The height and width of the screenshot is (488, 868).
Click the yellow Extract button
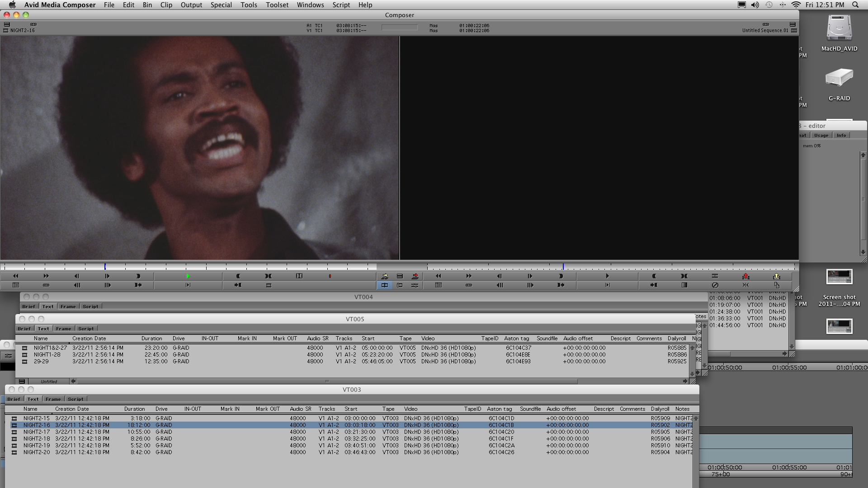point(777,276)
